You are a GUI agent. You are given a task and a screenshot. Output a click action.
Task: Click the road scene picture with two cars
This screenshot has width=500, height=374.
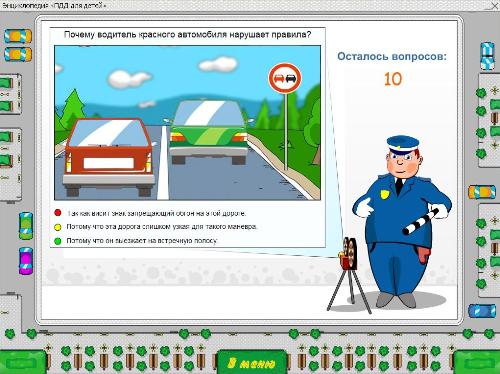click(x=187, y=123)
